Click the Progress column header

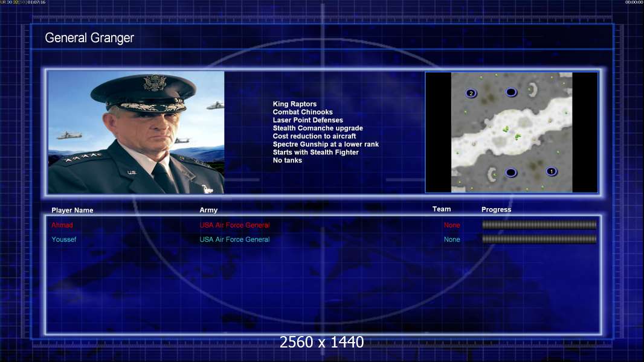pos(496,209)
